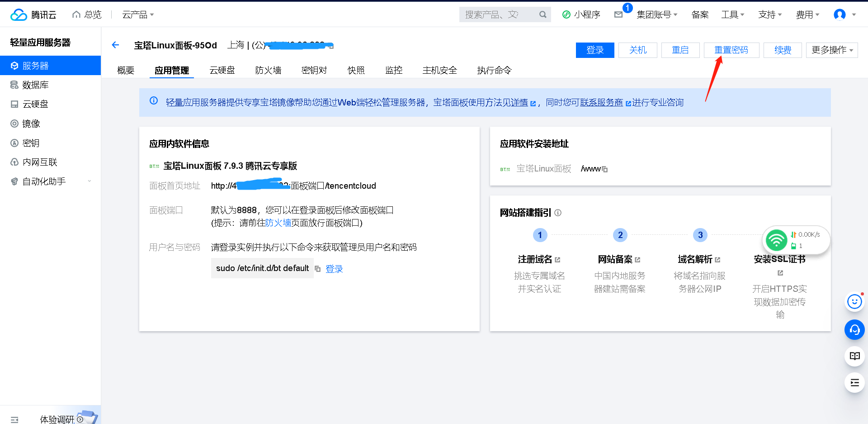Viewport: 868px width, 424px height.
Task: Open 内网互联 in the sidebar
Action: [x=50, y=162]
